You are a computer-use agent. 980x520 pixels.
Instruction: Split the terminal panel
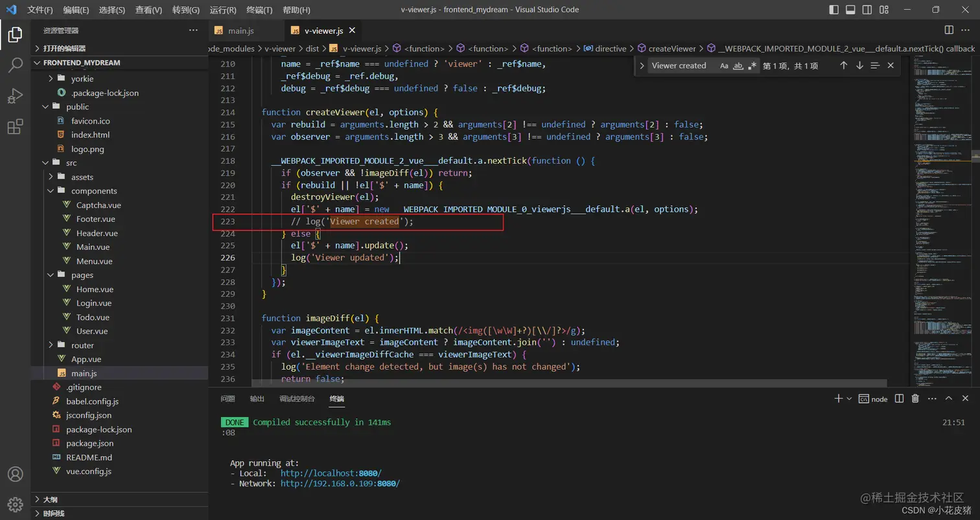[x=899, y=398]
